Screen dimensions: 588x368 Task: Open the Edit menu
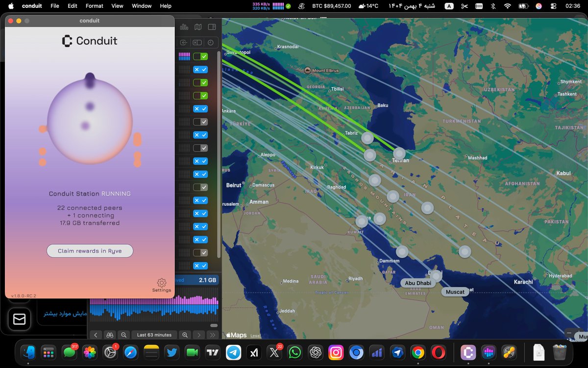tap(73, 6)
